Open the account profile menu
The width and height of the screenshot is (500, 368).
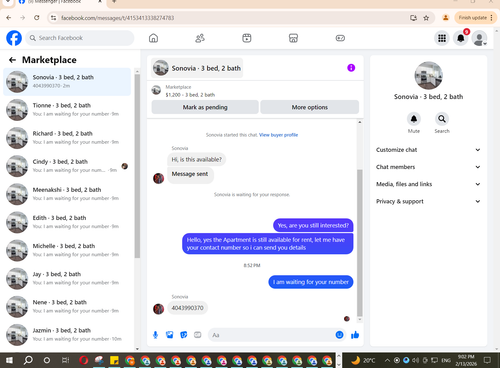click(x=480, y=38)
